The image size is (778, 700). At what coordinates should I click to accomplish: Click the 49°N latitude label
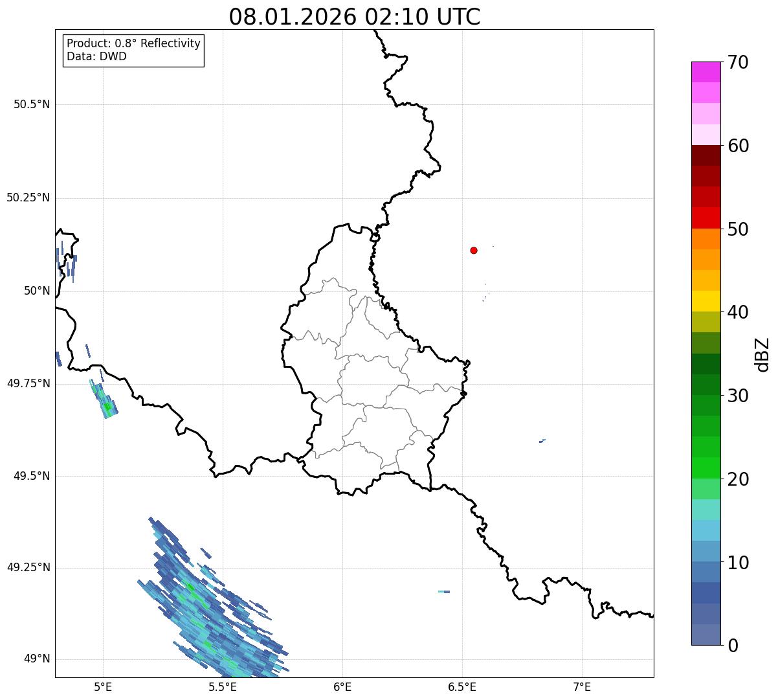coord(36,659)
